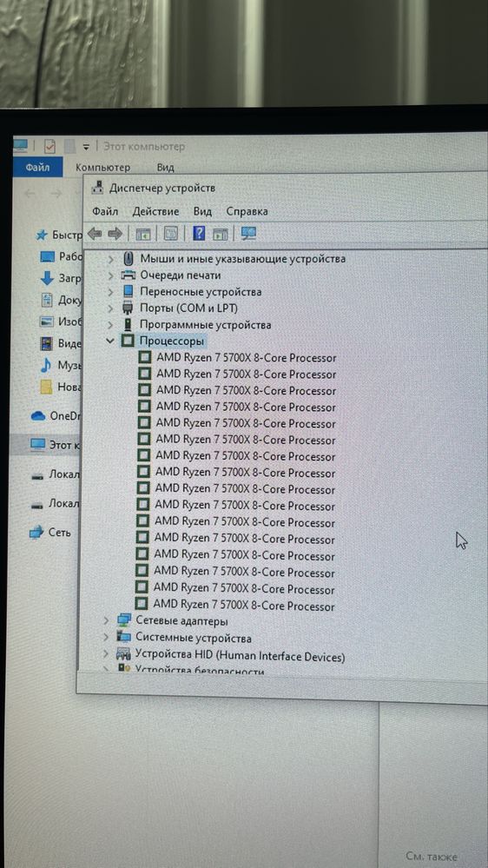Open the Справка menu
Image resolution: width=488 pixels, height=868 pixels.
[247, 211]
